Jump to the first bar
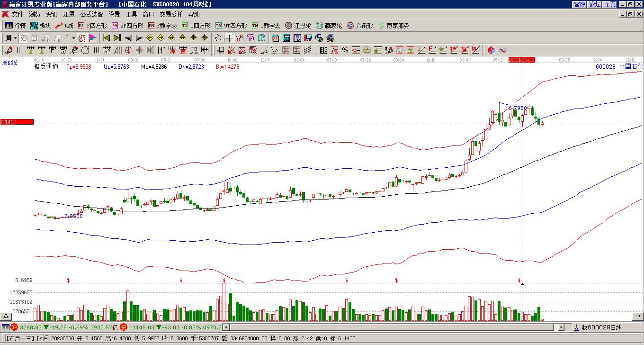Viewport: 644px width, 345px height. 106,38
